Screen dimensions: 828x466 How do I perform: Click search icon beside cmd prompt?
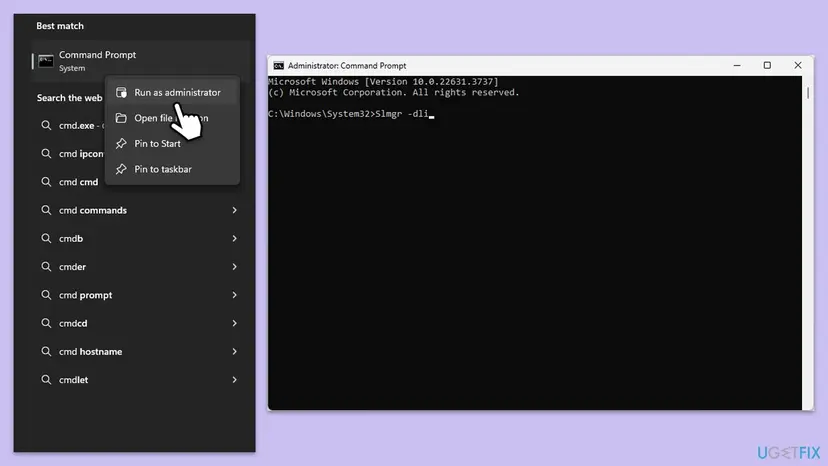(46, 295)
